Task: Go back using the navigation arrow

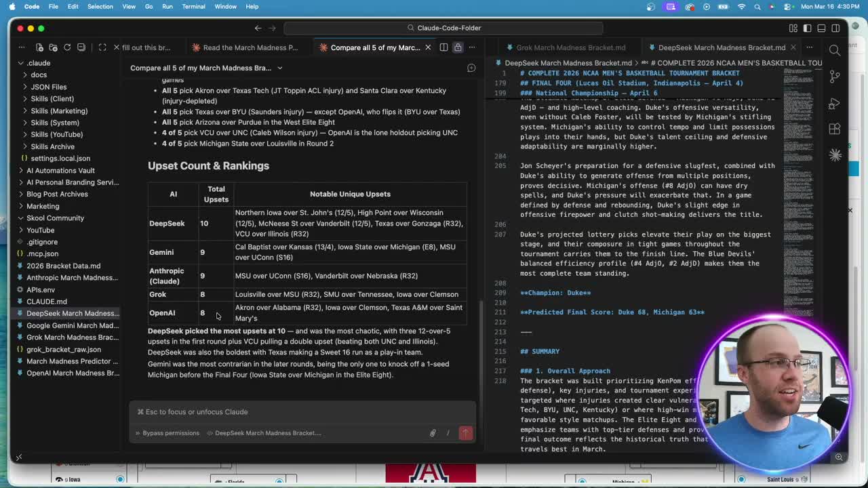Action: (x=258, y=28)
